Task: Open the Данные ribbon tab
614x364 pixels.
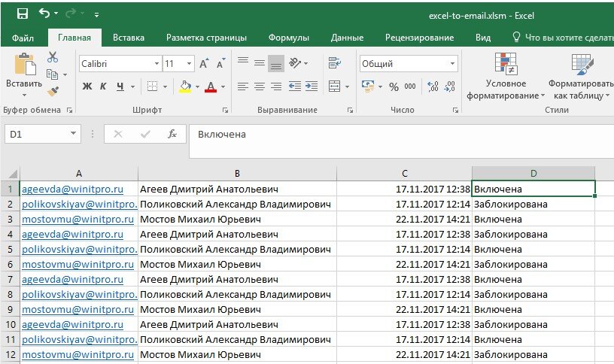Action: 347,38
